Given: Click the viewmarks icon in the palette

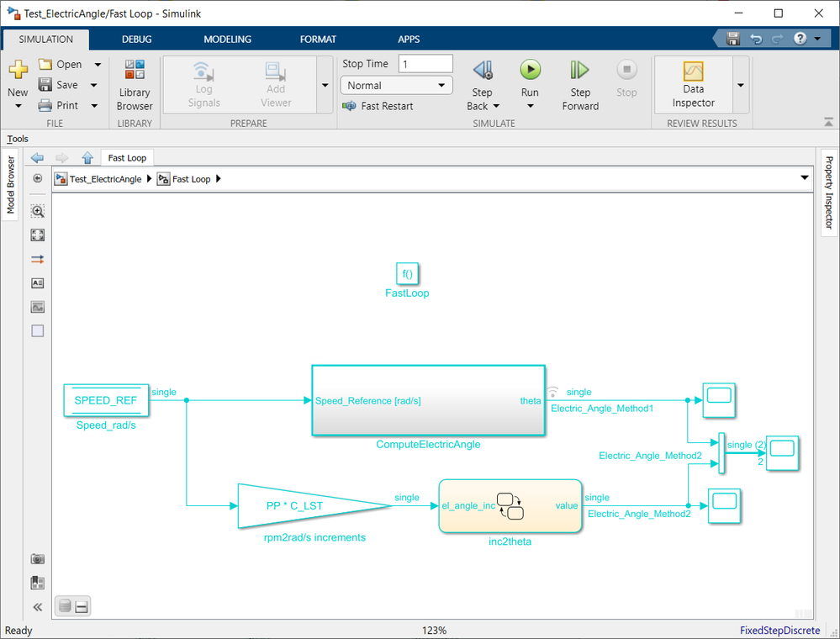Looking at the screenshot, I should tap(38, 583).
